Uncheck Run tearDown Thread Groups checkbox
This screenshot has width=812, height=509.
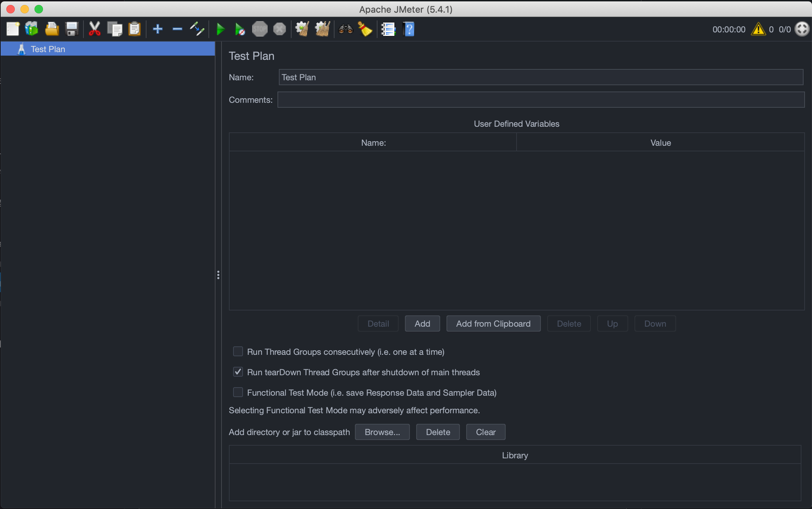[x=238, y=372]
